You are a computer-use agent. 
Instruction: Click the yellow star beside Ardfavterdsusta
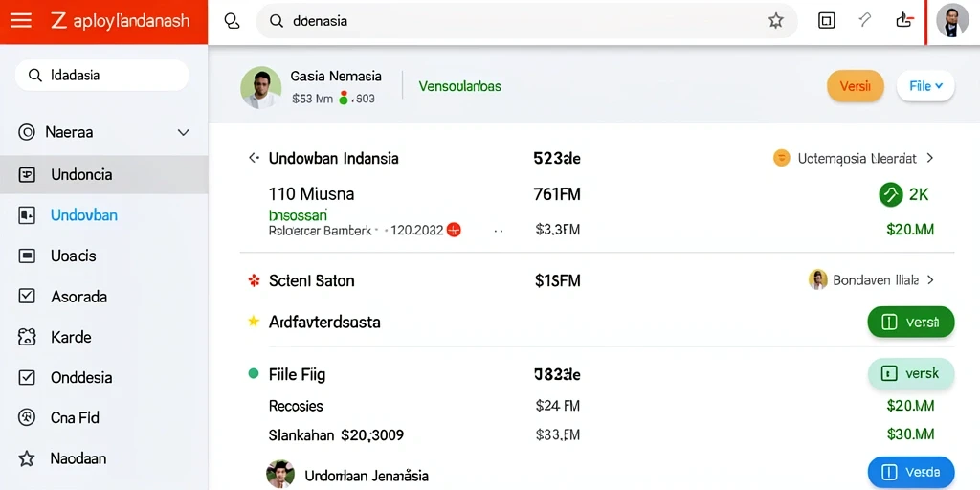(253, 322)
